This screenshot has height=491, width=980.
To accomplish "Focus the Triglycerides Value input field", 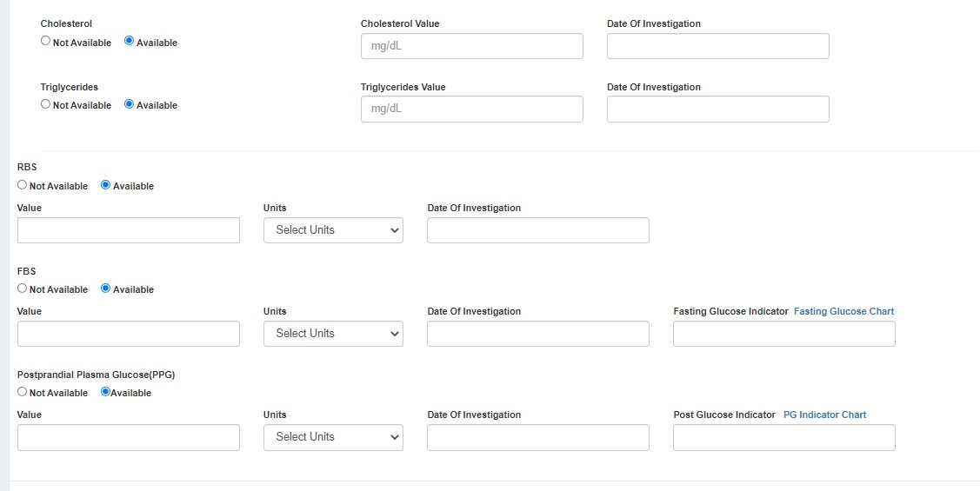I will point(471,109).
